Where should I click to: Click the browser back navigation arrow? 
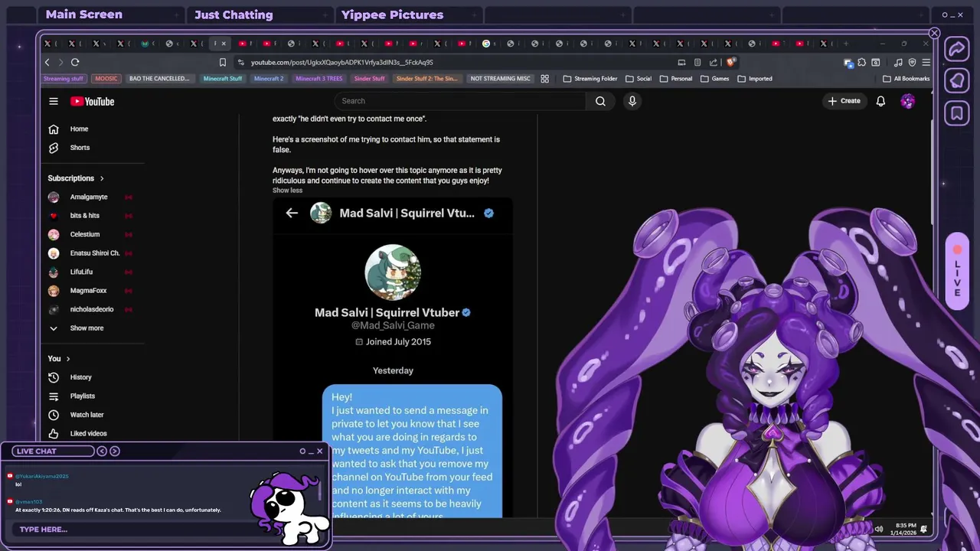coord(47,62)
